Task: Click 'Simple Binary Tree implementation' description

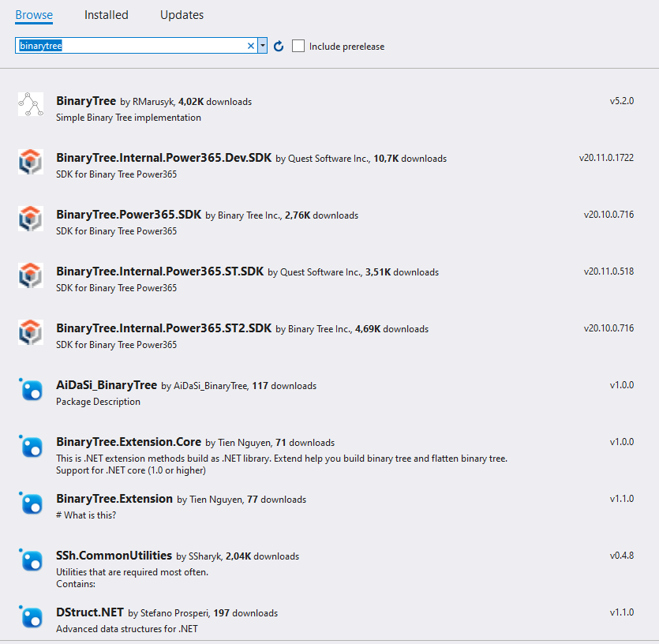Action: coord(129,118)
